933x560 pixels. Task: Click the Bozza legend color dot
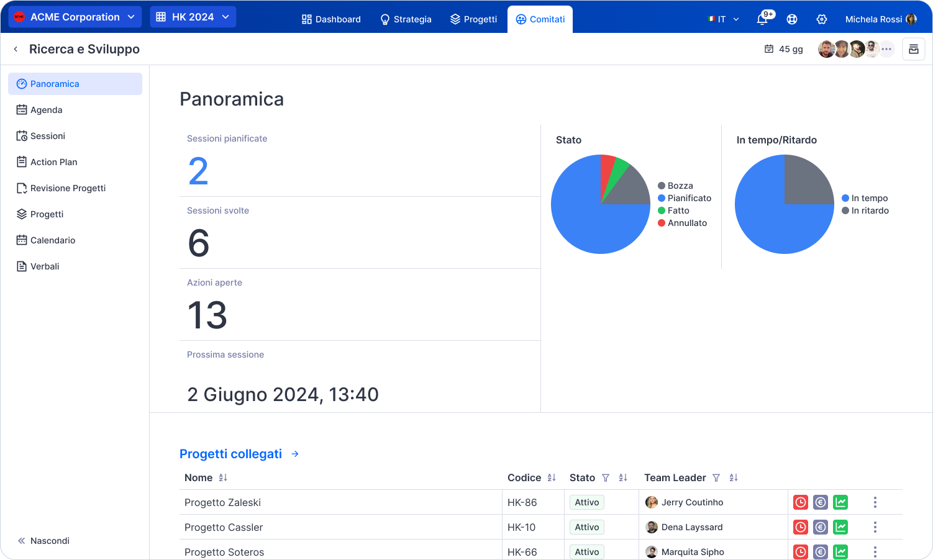tap(662, 186)
